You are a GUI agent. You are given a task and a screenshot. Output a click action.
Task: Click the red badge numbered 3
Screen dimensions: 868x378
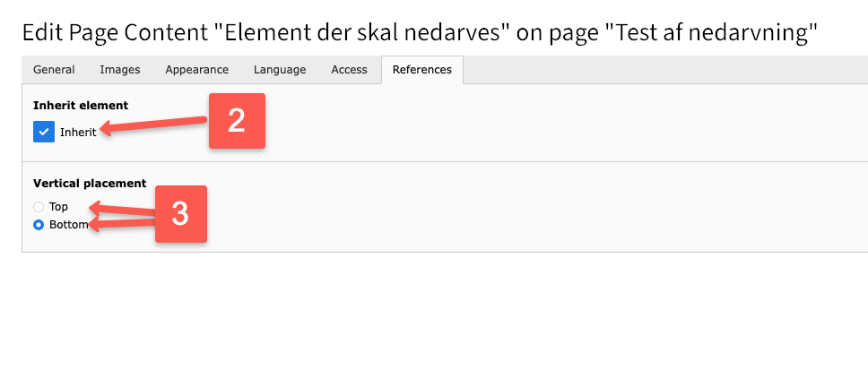coord(180,213)
